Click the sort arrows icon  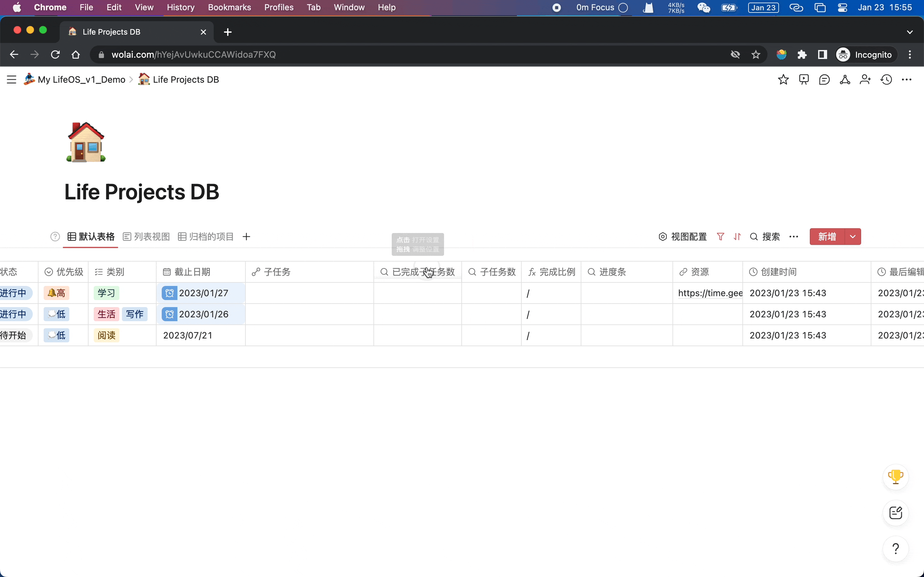tap(737, 237)
